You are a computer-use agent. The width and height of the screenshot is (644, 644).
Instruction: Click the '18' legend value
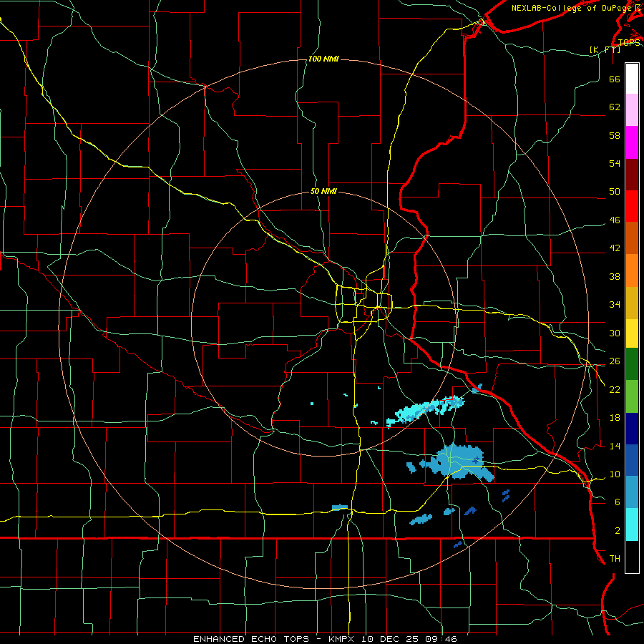point(615,418)
